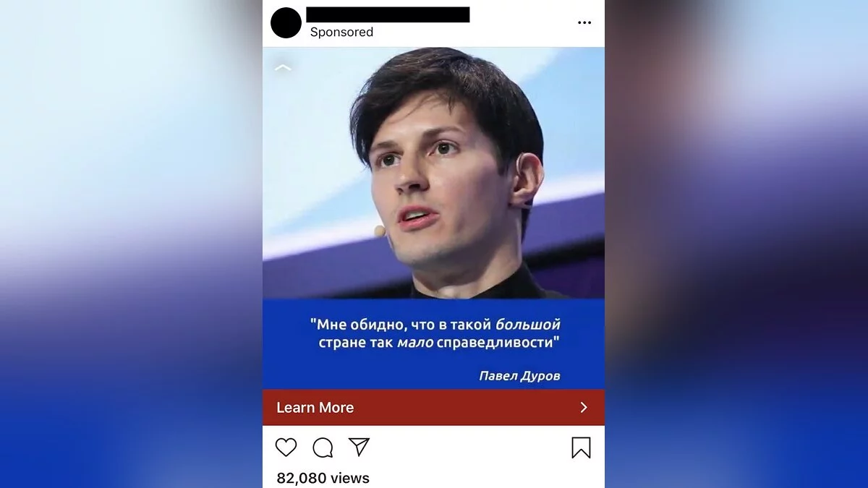Share the post with the paper plane icon
Image resolution: width=868 pixels, height=488 pixels.
(x=359, y=447)
